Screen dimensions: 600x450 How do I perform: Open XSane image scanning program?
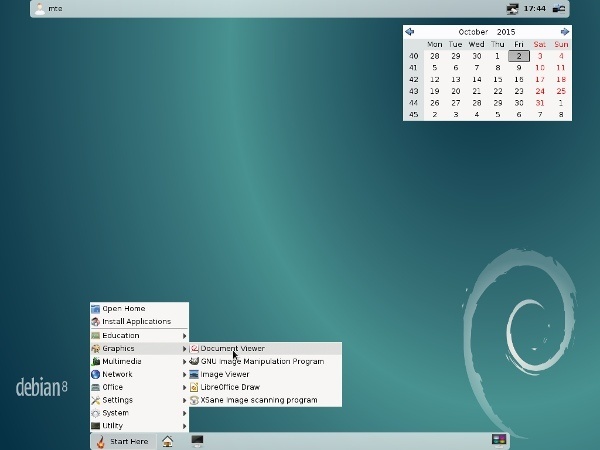click(265, 400)
